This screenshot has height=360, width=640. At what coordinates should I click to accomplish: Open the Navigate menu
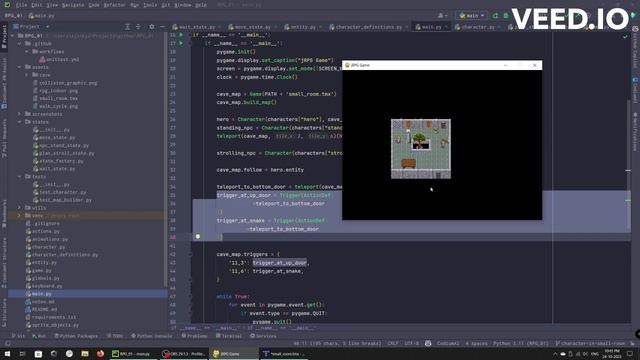point(73,5)
